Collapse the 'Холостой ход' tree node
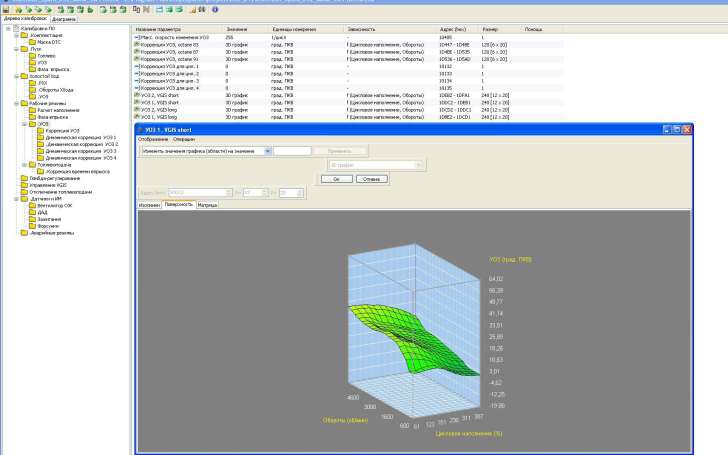This screenshot has height=455, width=728. [16, 75]
